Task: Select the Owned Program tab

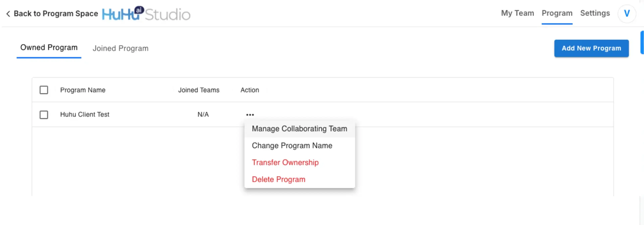Action: click(x=49, y=47)
